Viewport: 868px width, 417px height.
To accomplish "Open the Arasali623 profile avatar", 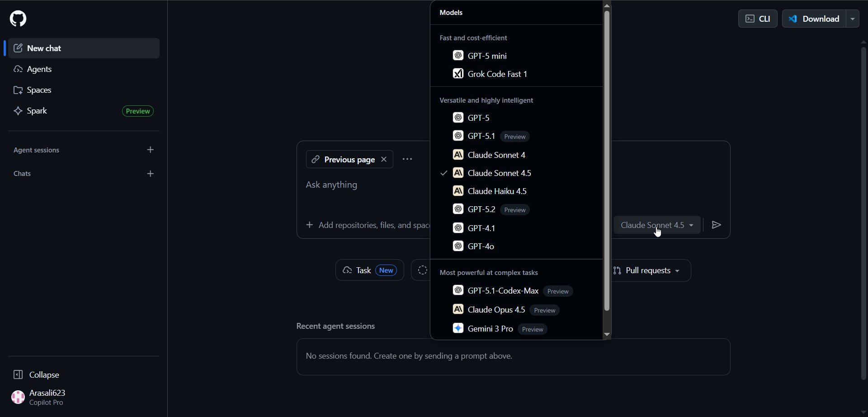I will [18, 397].
